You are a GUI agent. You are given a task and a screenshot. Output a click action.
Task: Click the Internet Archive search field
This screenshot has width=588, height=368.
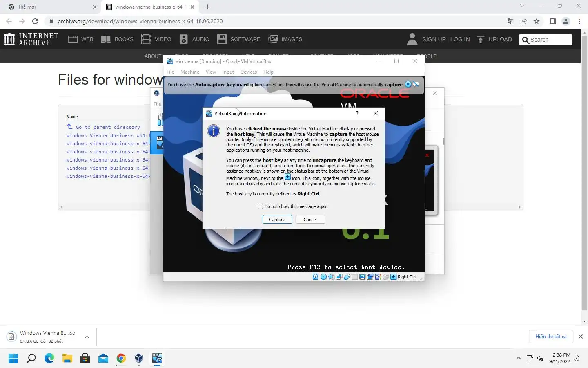pyautogui.click(x=546, y=40)
